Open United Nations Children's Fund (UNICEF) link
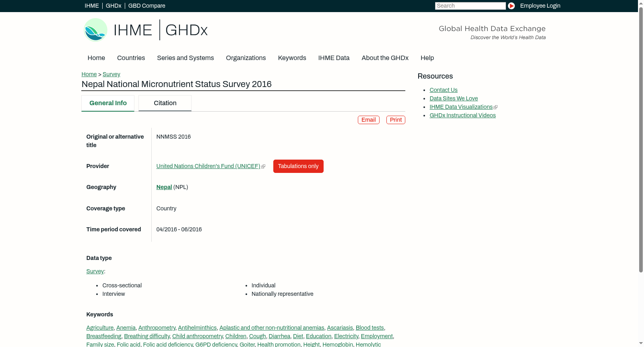644x347 pixels. pyautogui.click(x=208, y=166)
